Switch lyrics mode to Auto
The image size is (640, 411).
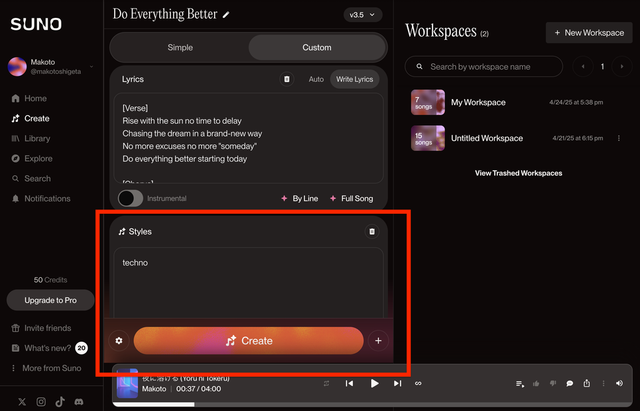316,79
